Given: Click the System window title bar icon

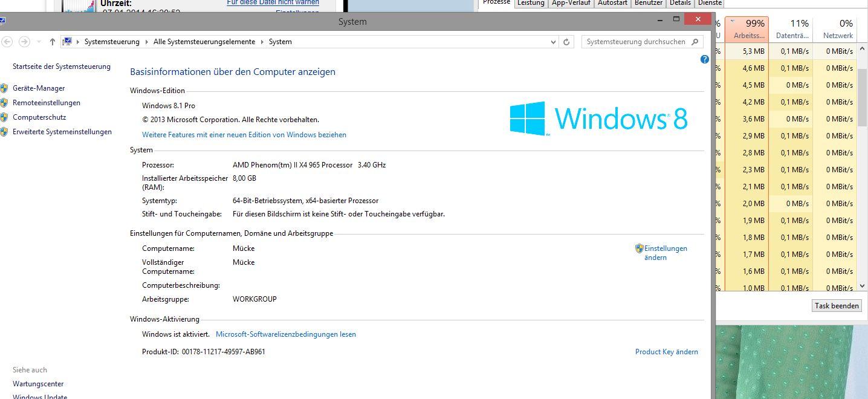Looking at the screenshot, I should 2,21.
